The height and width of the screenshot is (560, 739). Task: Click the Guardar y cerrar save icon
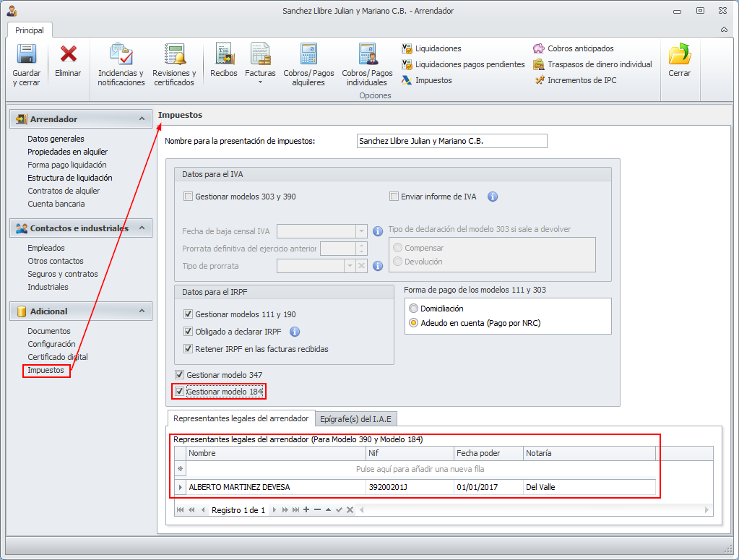(27, 53)
